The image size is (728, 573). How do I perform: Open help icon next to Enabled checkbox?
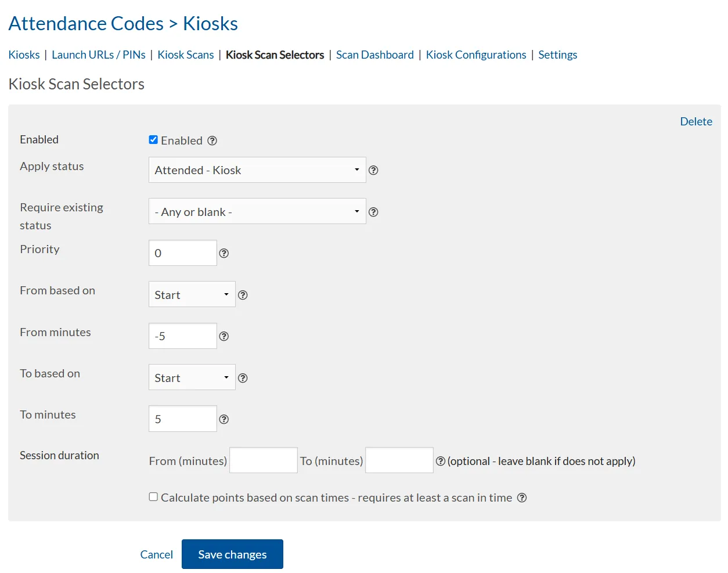click(212, 140)
